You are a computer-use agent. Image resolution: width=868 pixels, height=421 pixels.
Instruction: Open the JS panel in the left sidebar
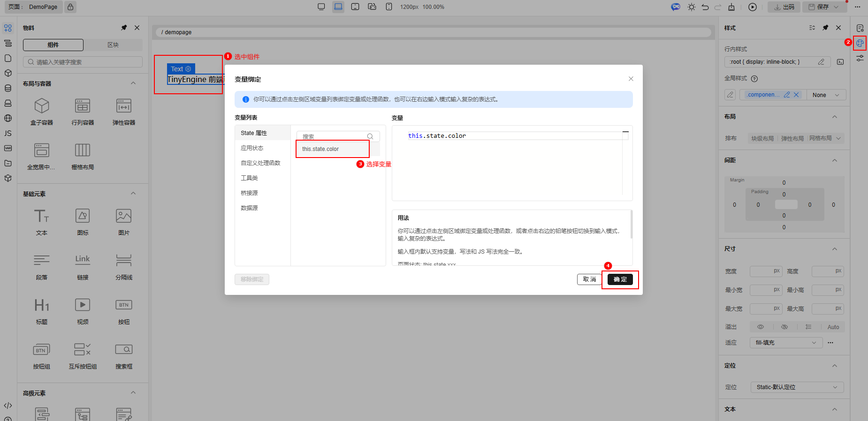point(8,133)
